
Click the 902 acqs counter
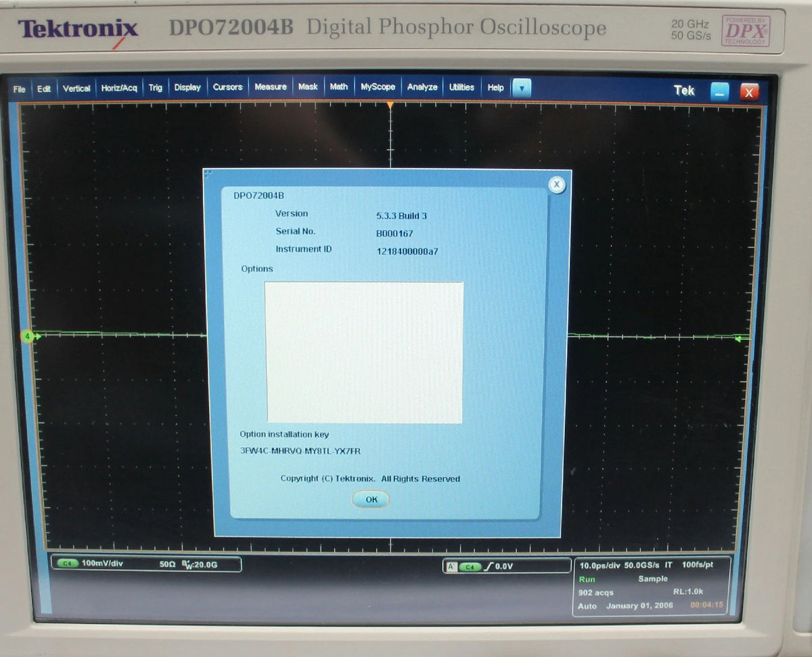[x=596, y=592]
